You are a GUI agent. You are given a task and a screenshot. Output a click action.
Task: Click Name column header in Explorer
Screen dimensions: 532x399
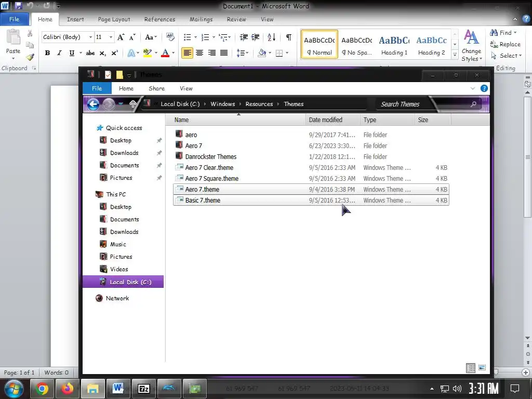coord(236,120)
